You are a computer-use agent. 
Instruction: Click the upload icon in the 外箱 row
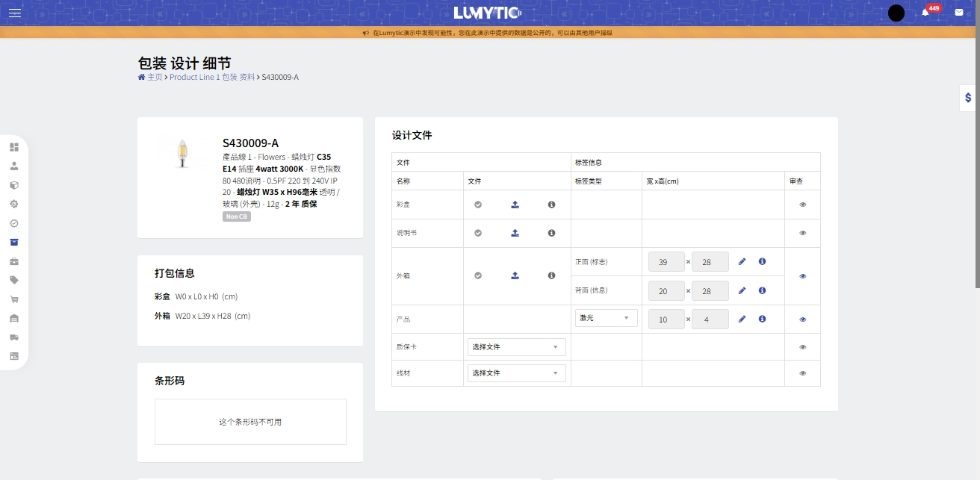pos(515,275)
